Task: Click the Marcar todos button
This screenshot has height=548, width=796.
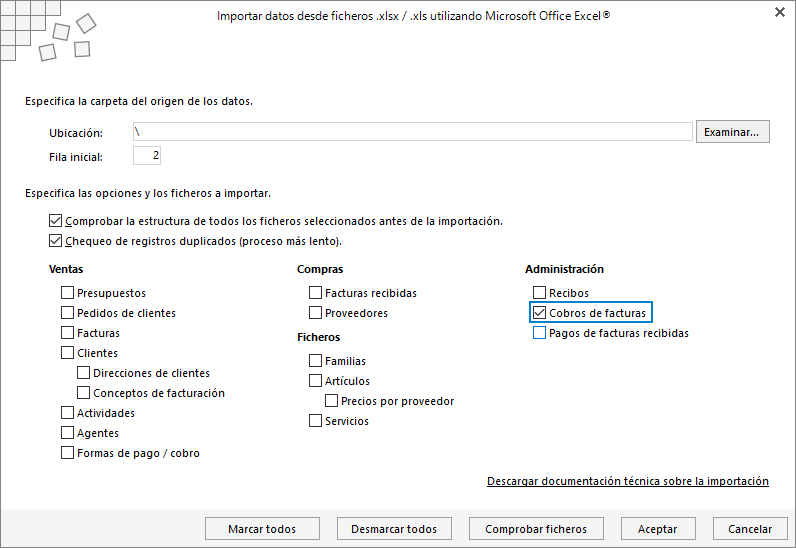Action: (262, 529)
